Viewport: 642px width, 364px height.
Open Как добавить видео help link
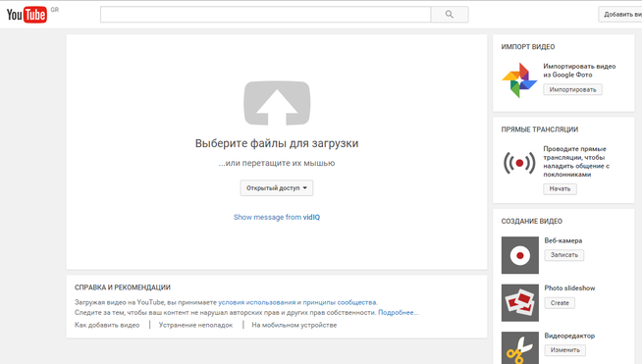[107, 325]
